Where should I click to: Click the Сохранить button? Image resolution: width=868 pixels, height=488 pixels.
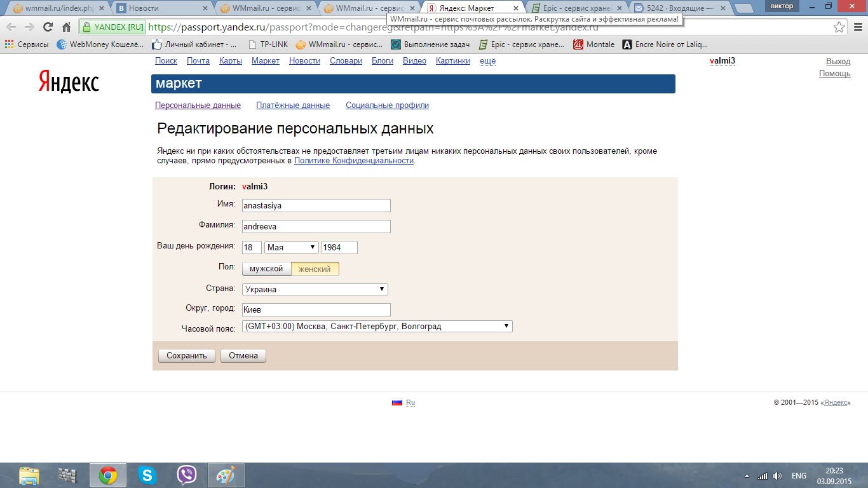tap(187, 356)
